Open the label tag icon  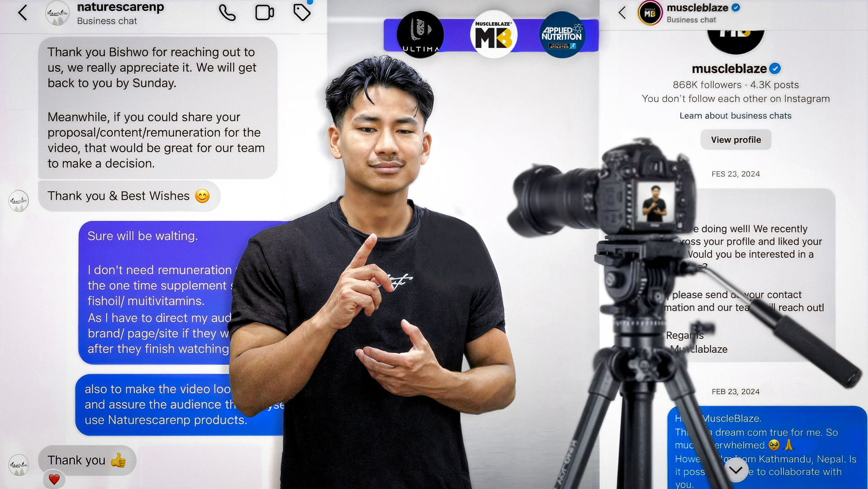pos(302,12)
